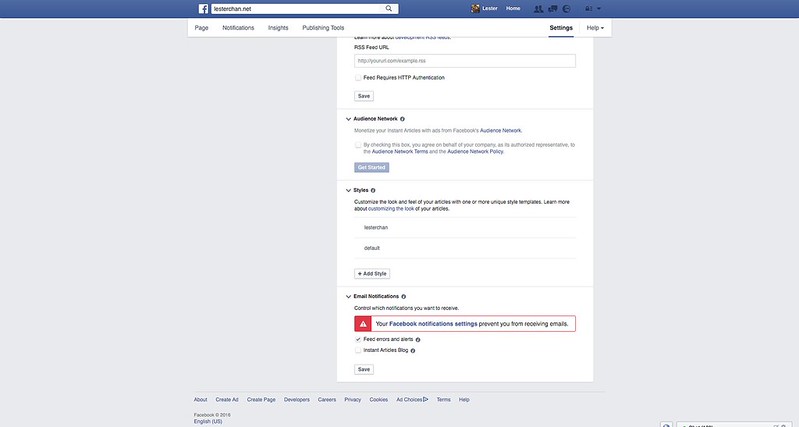Click the info icon beside Audience Network

[403, 119]
